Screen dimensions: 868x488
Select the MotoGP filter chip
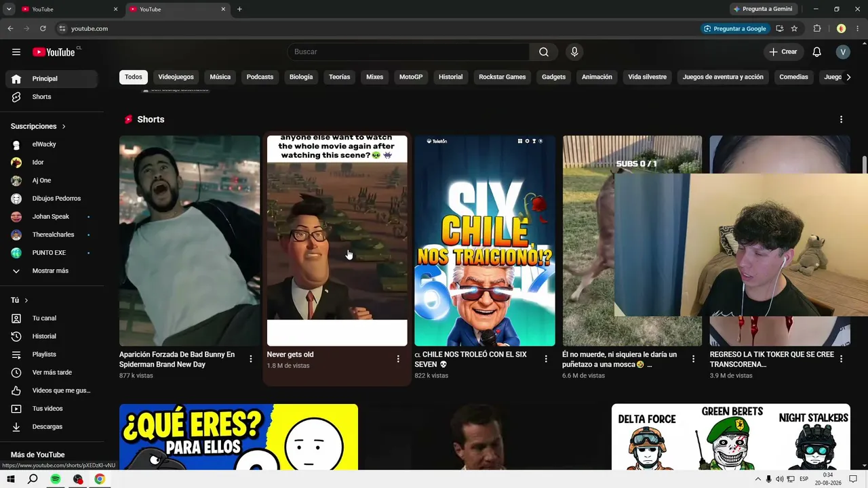(x=411, y=77)
